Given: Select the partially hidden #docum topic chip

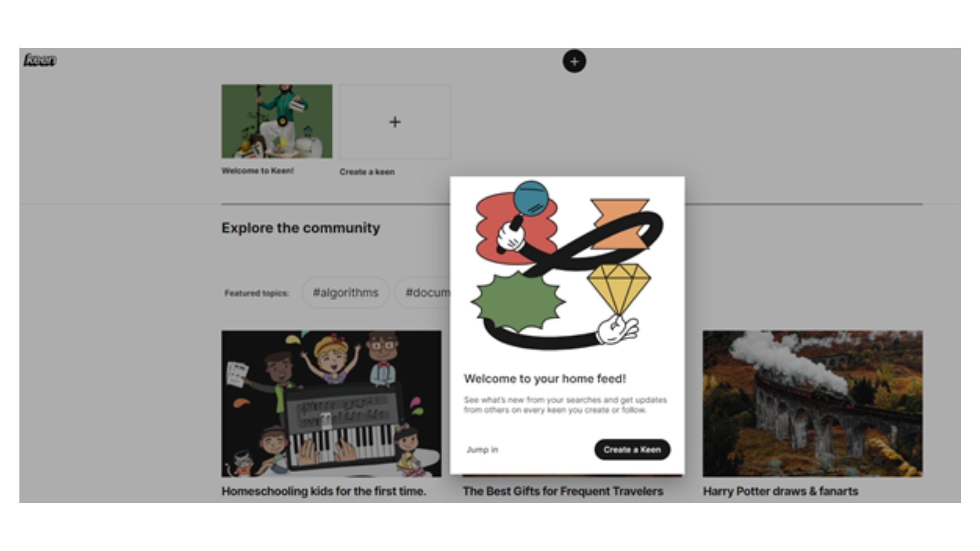Looking at the screenshot, I should pos(423,293).
